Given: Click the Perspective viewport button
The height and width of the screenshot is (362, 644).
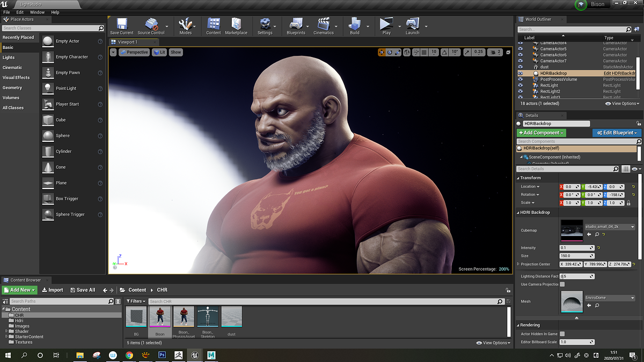Looking at the screenshot, I should pos(134,52).
